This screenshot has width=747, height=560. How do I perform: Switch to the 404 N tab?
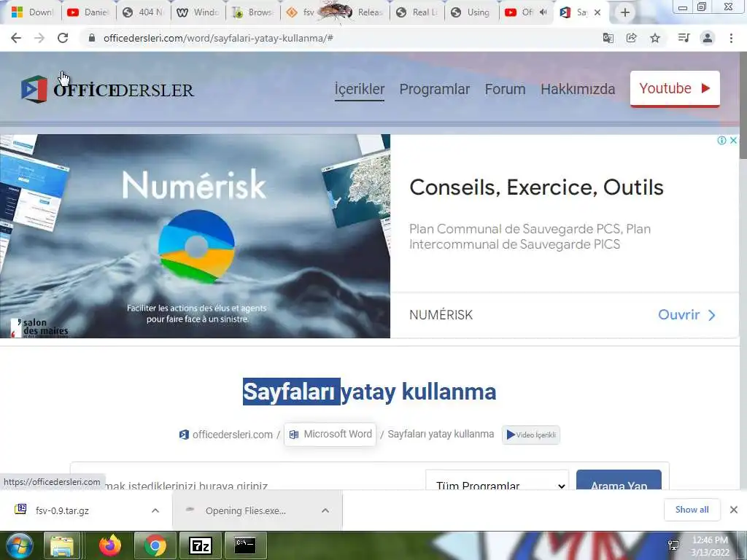coord(143,12)
